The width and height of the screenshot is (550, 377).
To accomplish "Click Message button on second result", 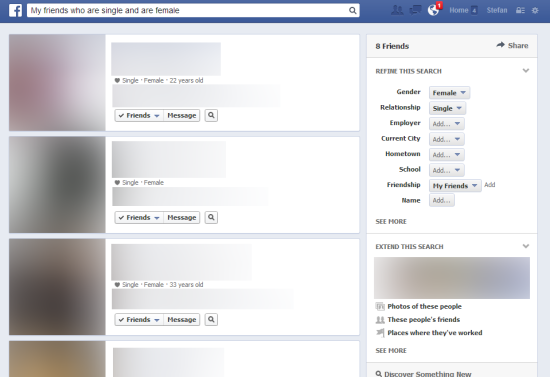I will (182, 217).
